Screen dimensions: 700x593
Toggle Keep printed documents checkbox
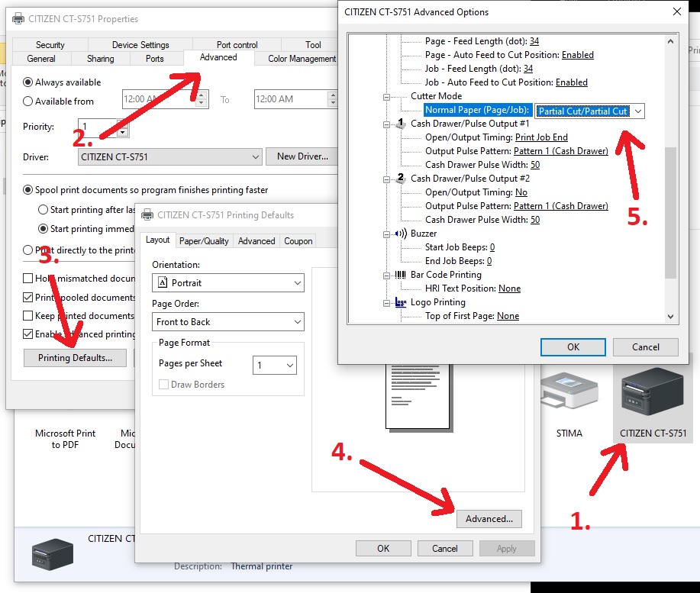point(27,316)
